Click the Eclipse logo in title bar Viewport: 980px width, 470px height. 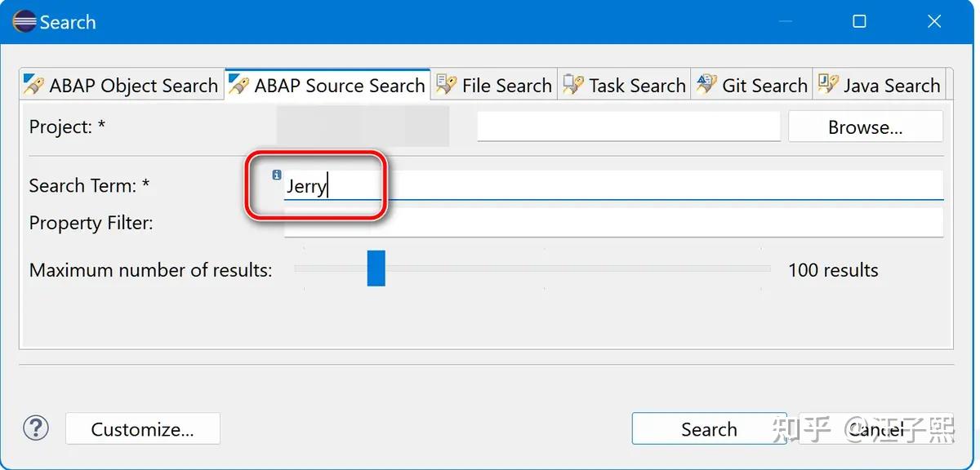[23, 21]
